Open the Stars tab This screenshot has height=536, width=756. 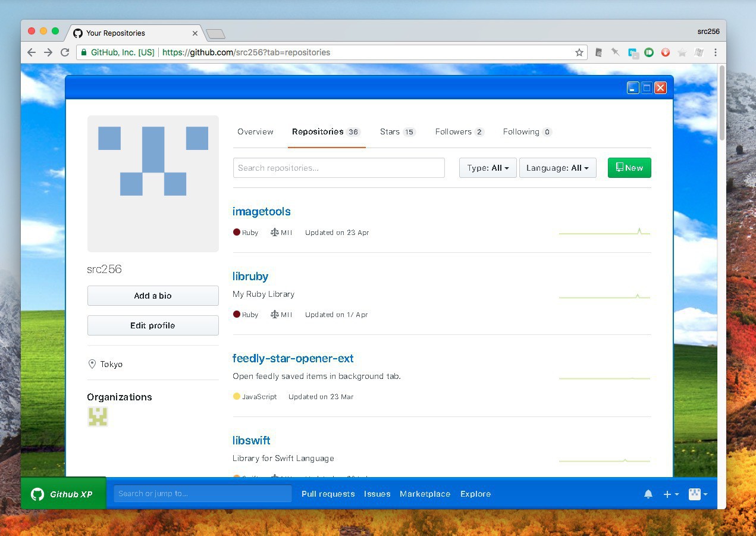click(x=397, y=132)
